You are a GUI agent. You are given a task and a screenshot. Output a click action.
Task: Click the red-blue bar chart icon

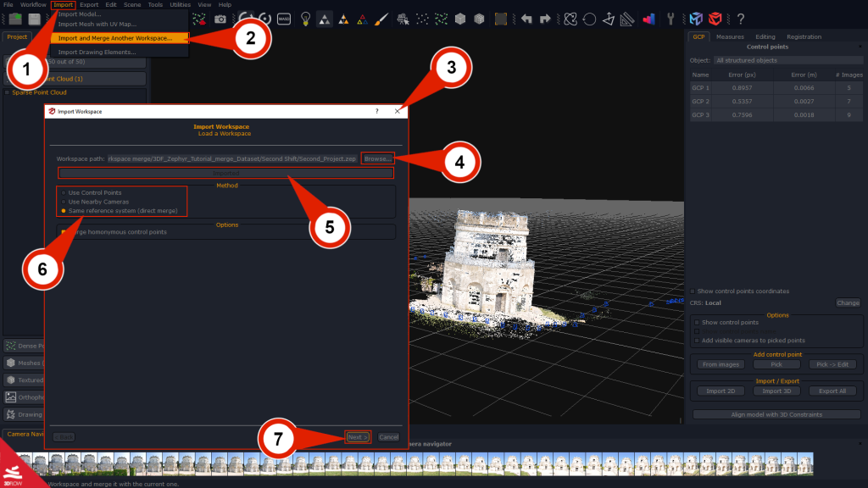click(x=648, y=19)
